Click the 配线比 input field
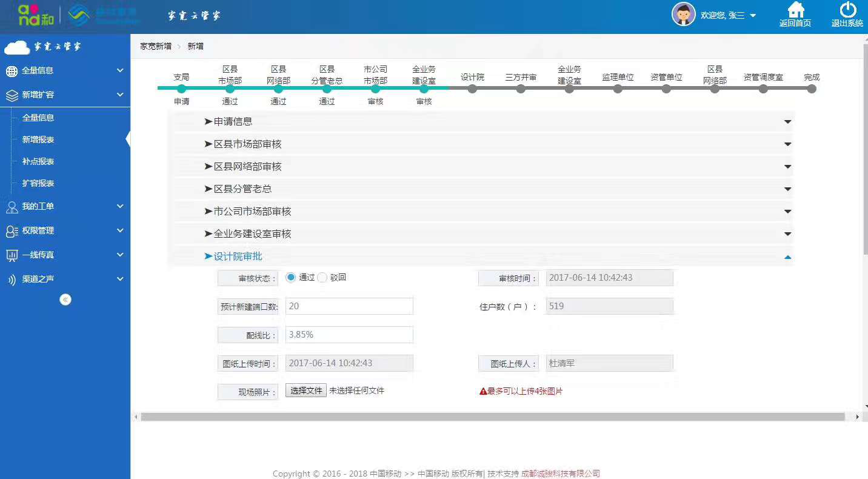Viewport: 868px width, 479px height. (349, 335)
